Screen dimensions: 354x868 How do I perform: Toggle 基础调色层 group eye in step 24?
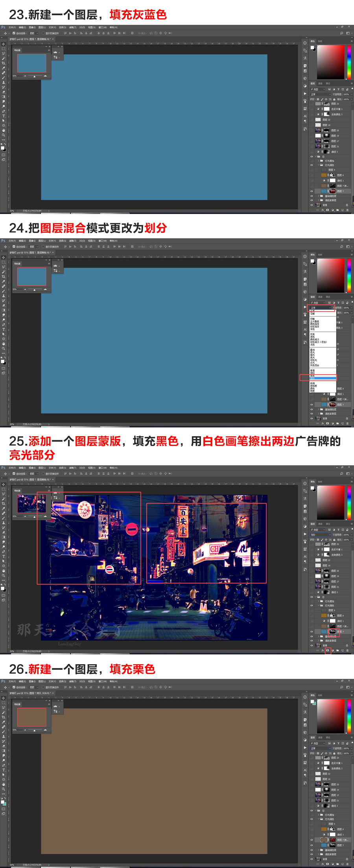(x=312, y=409)
